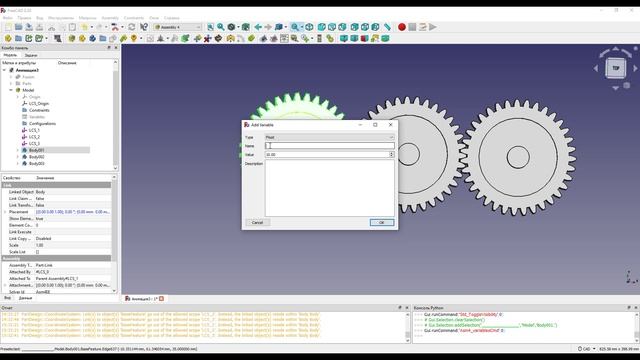This screenshot has width=640, height=360.
Task: Click the Cancel button in Add Variable
Action: tap(257, 222)
